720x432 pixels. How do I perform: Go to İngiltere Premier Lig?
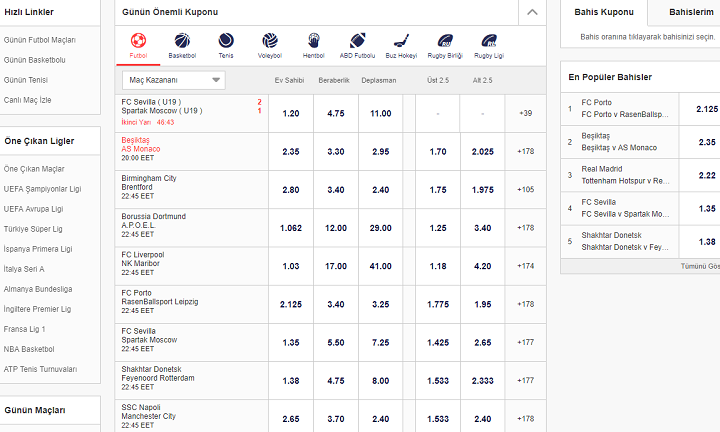coord(38,309)
